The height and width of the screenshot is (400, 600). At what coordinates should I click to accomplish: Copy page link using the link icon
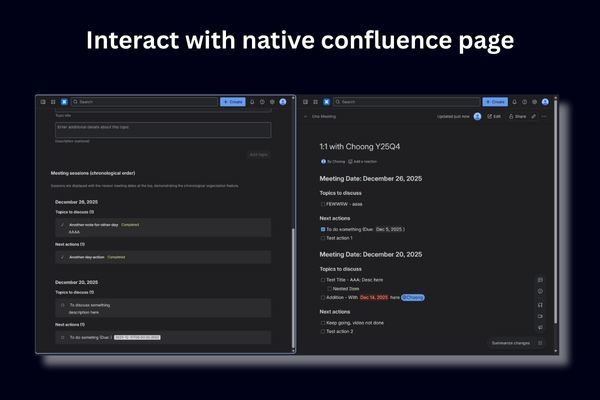click(x=533, y=116)
